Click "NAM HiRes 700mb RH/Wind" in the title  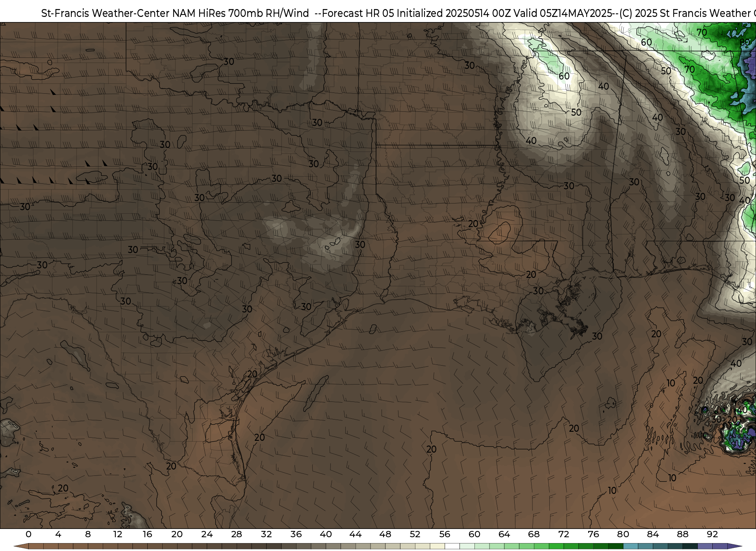click(x=241, y=13)
